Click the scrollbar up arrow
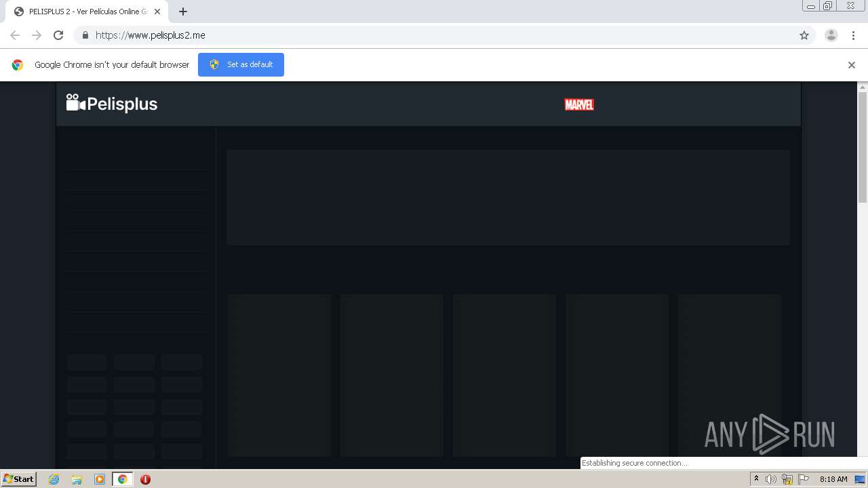The image size is (868, 488). 863,87
